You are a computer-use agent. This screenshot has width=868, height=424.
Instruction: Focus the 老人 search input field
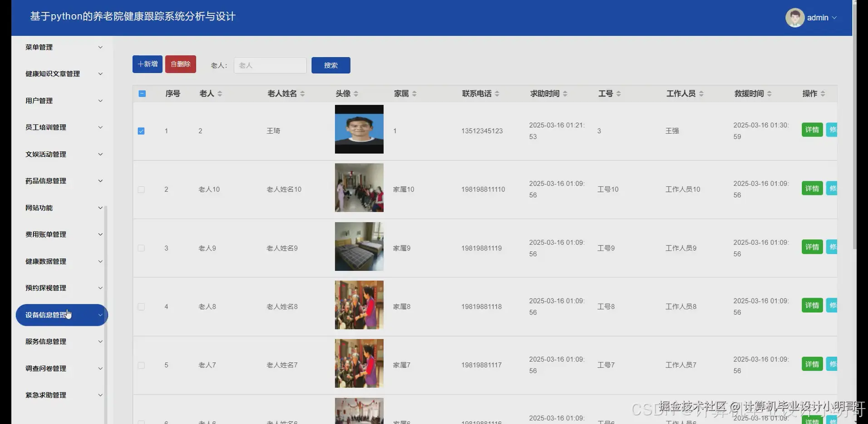(x=270, y=65)
